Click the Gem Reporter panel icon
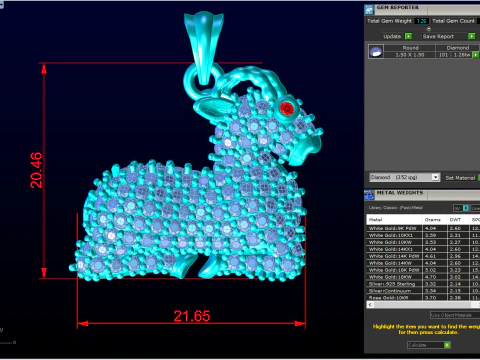This screenshot has width=480, height=360. pyautogui.click(x=369, y=10)
